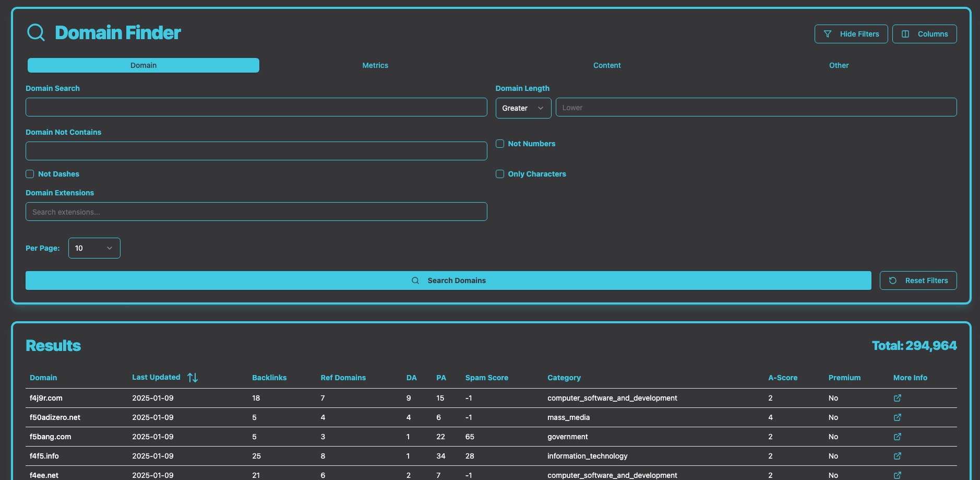
Task: Click the Search extensions input
Action: click(x=256, y=212)
